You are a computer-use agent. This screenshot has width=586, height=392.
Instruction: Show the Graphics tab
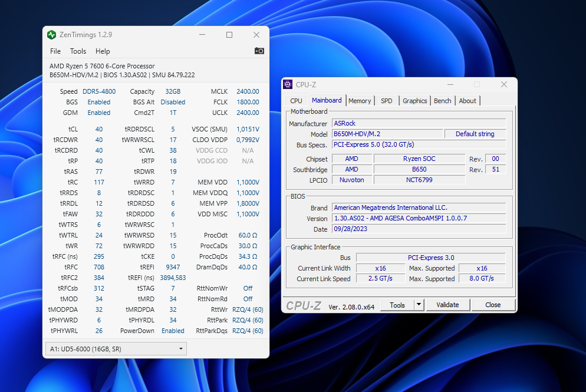(414, 101)
